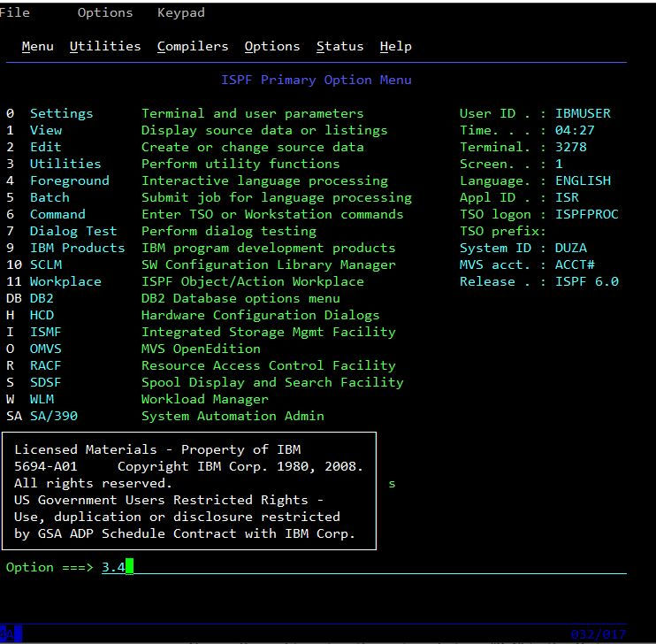This screenshot has width=656, height=644.
Task: Click 'Perform dialog testing' description
Action: click(x=228, y=231)
